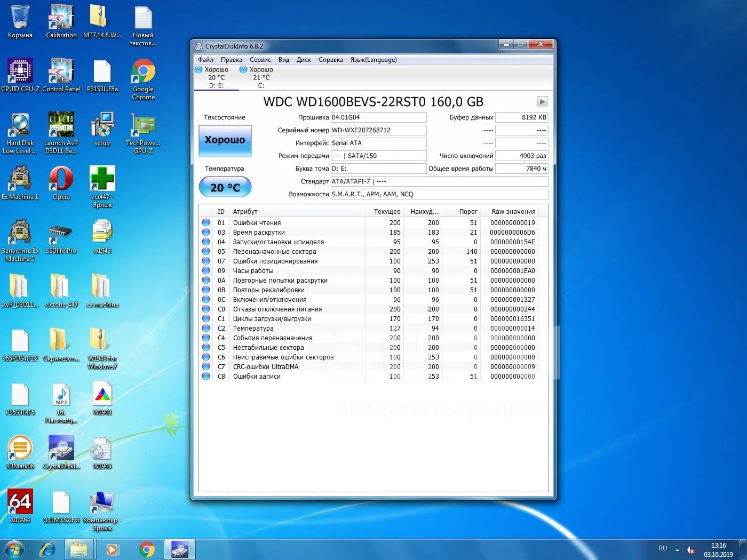Open the Windows Start menu orb
Screen dimensions: 747x560
pyautogui.click(x=14, y=549)
